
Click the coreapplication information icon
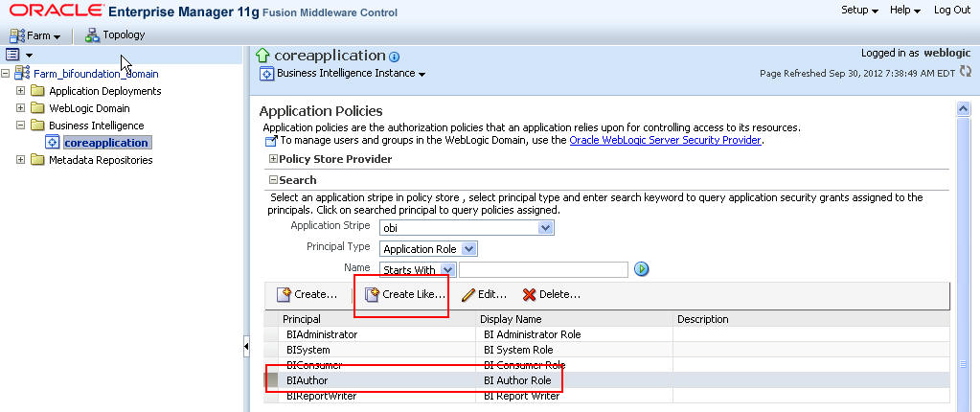[394, 57]
